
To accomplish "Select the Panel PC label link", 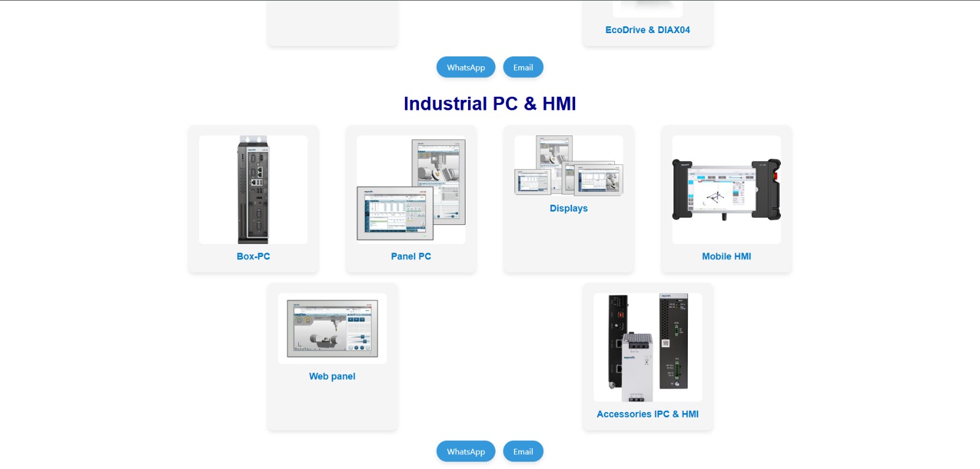I will (x=411, y=256).
